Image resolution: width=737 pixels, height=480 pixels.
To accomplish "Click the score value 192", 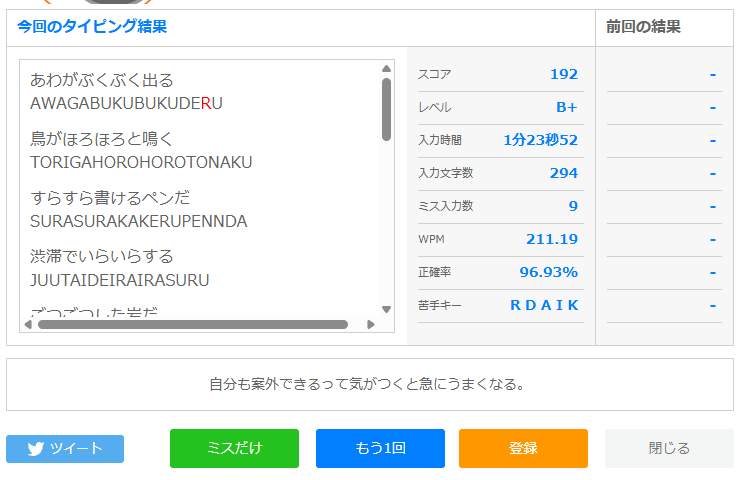I will click(564, 74).
